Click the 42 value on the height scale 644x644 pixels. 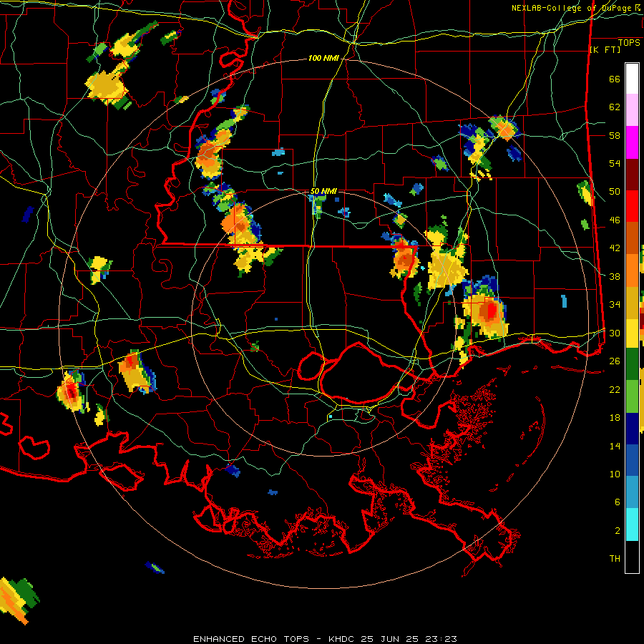615,248
